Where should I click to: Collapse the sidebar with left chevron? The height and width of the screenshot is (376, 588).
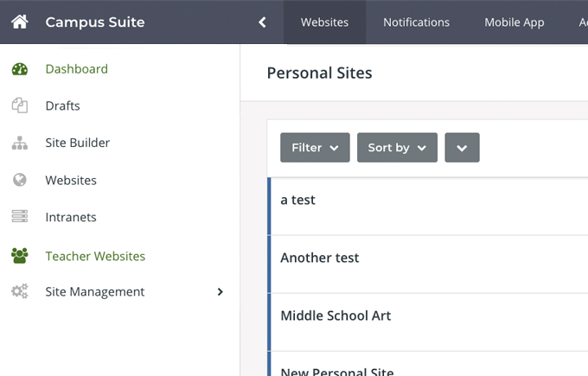coord(262,22)
